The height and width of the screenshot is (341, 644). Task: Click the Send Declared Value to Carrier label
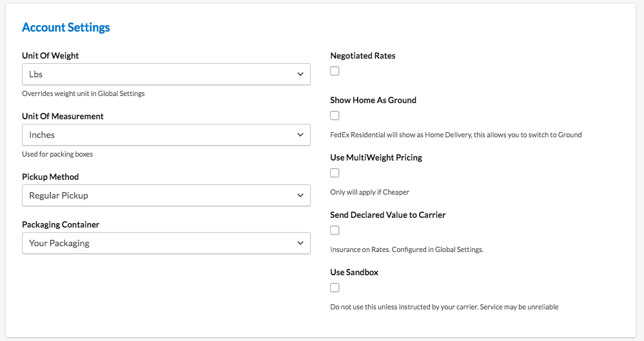tap(387, 215)
